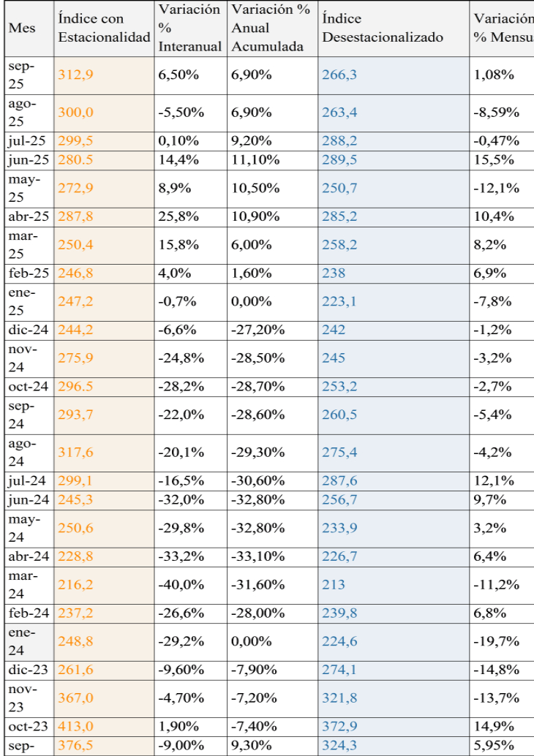Image resolution: width=534 pixels, height=756 pixels.
Task: Click the orange 413,0 index value
Action: (x=75, y=727)
